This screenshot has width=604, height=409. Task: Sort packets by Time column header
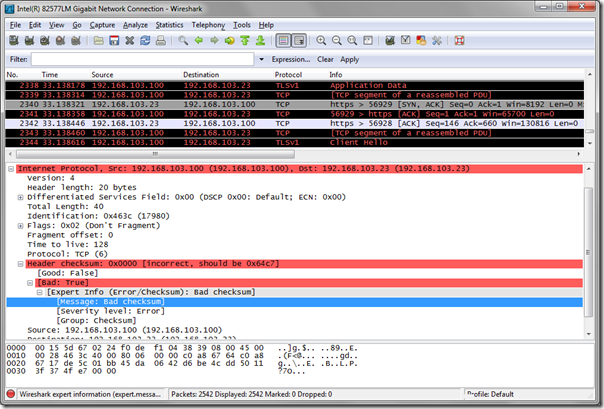pyautogui.click(x=50, y=75)
